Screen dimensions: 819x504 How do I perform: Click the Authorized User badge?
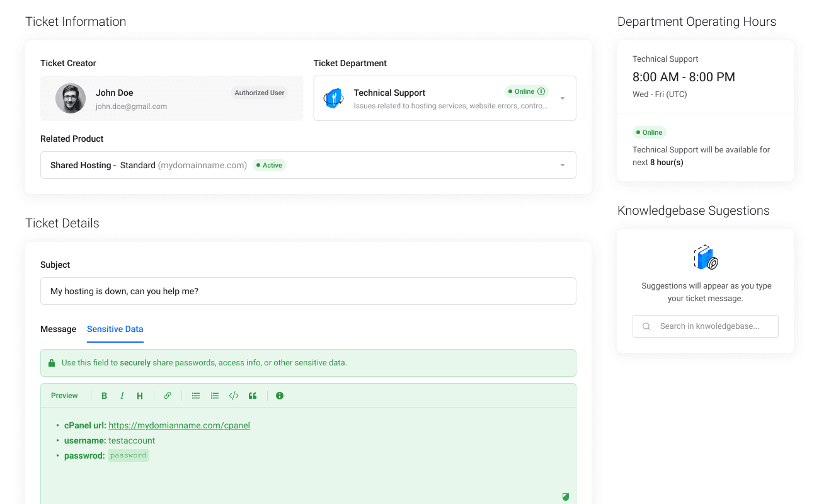click(x=260, y=93)
